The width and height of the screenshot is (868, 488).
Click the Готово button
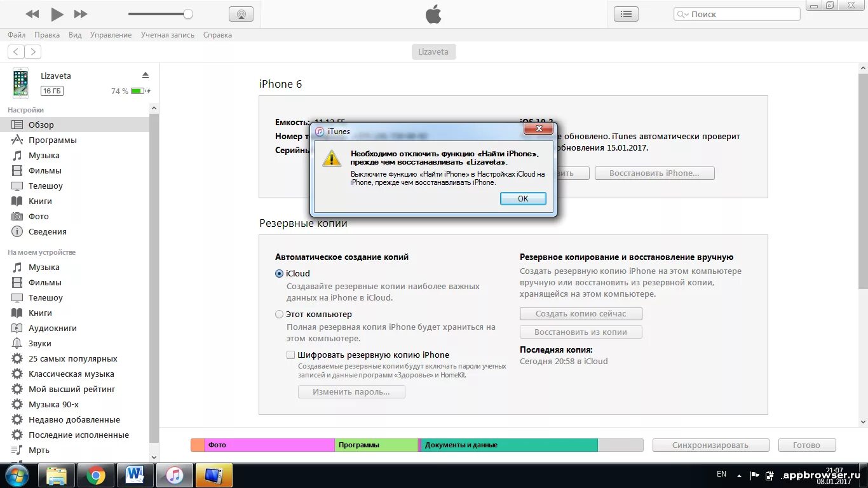[806, 445]
